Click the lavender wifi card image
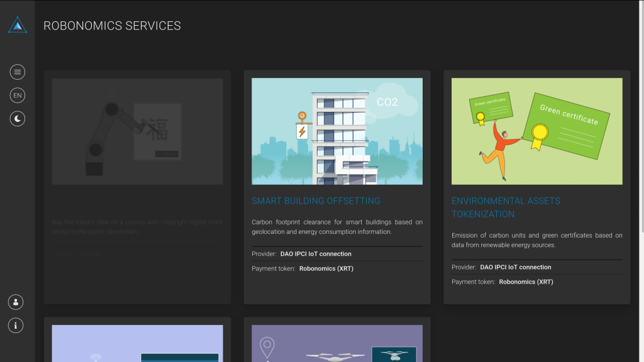 click(137, 344)
